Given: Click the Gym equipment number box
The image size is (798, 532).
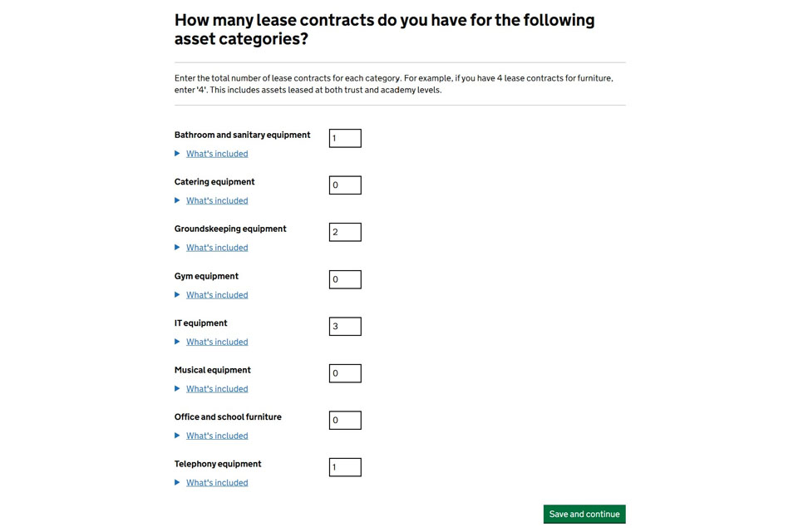Looking at the screenshot, I should point(345,279).
